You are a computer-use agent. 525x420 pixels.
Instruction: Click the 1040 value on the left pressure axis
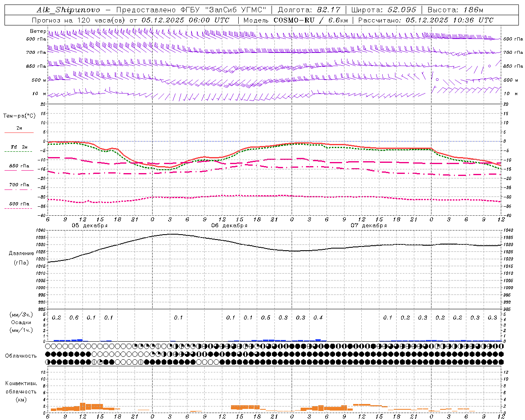41,231
